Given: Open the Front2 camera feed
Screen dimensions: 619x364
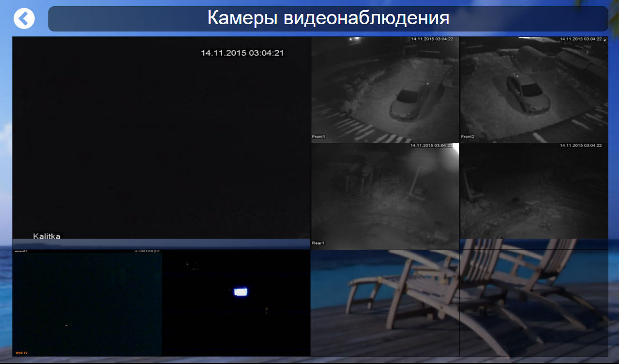Looking at the screenshot, I should [534, 90].
